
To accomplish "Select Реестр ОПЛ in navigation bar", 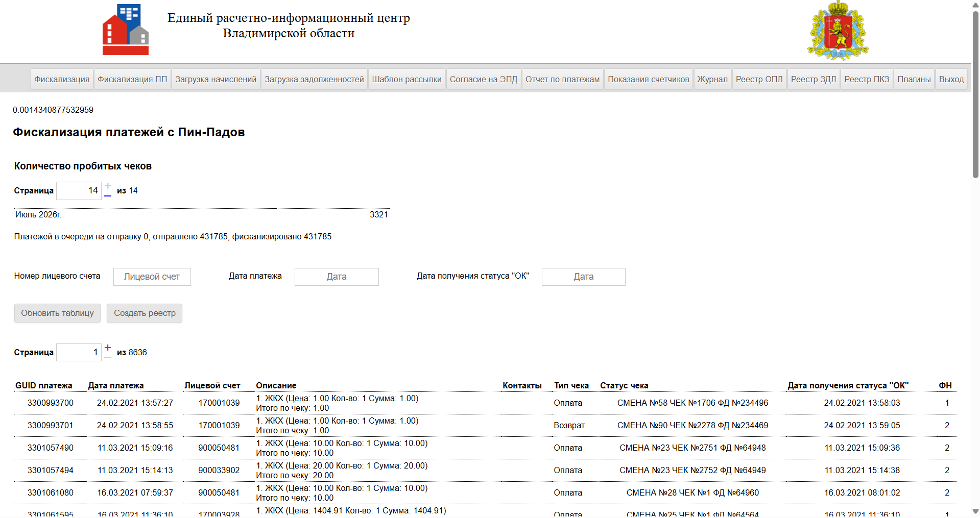I will pyautogui.click(x=759, y=79).
